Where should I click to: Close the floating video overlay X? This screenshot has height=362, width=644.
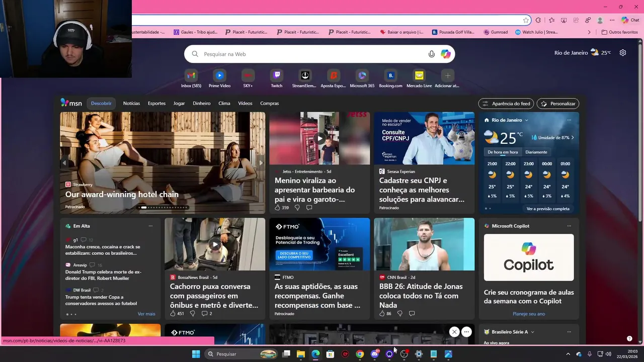click(454, 331)
